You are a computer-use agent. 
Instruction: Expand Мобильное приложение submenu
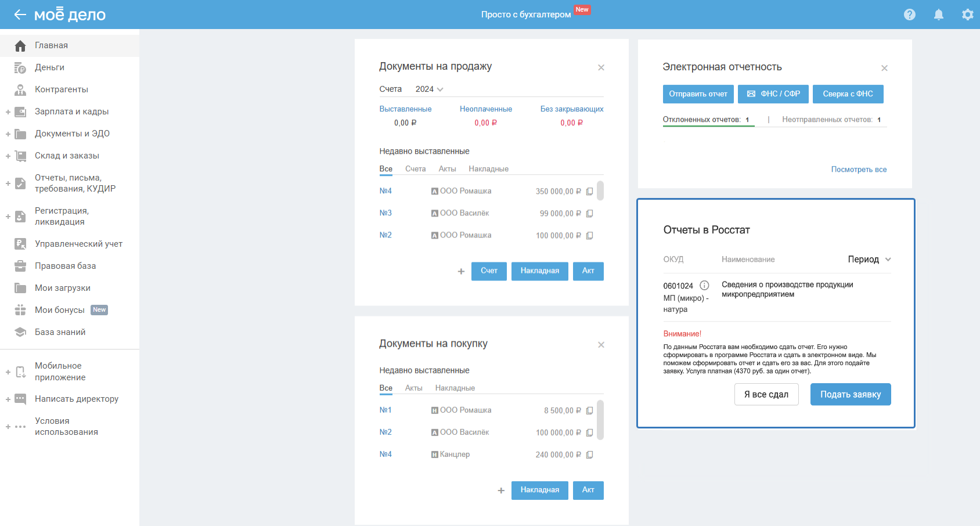[8, 372]
